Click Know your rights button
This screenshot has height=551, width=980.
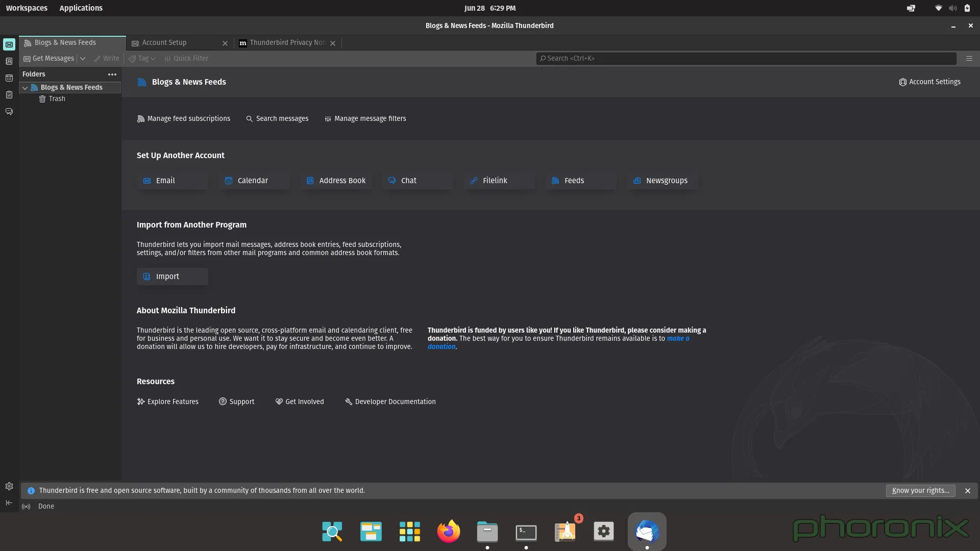click(920, 491)
